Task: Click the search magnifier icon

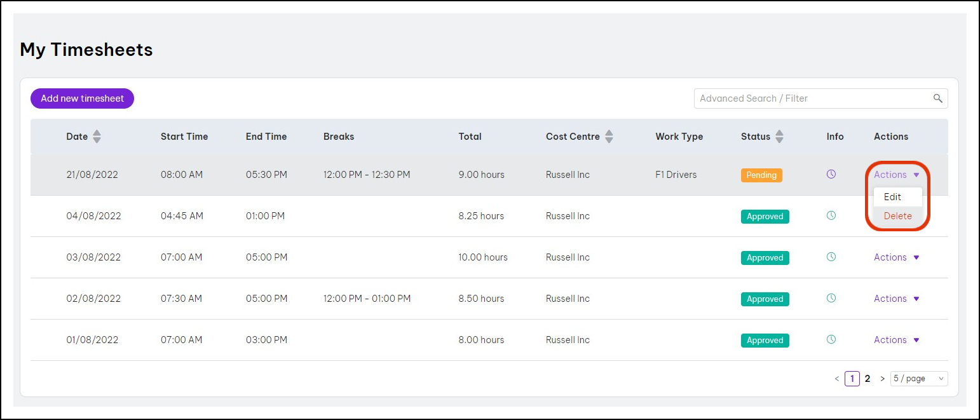Action: coord(937,98)
